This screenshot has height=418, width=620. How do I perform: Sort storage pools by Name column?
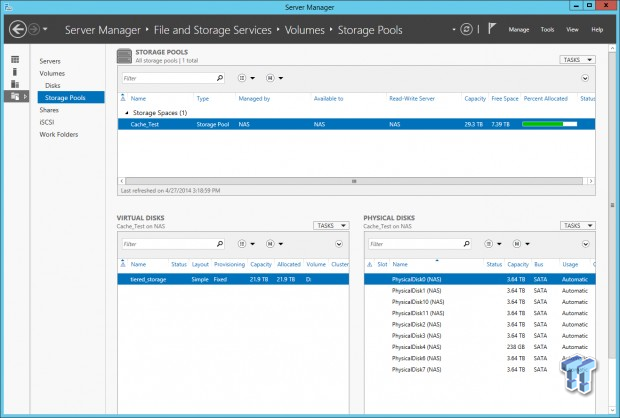138,98
